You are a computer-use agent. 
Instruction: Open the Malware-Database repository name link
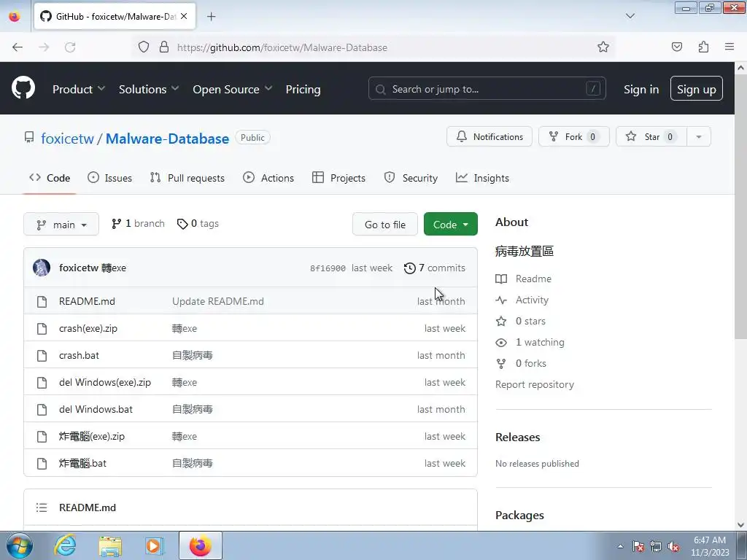[167, 139]
